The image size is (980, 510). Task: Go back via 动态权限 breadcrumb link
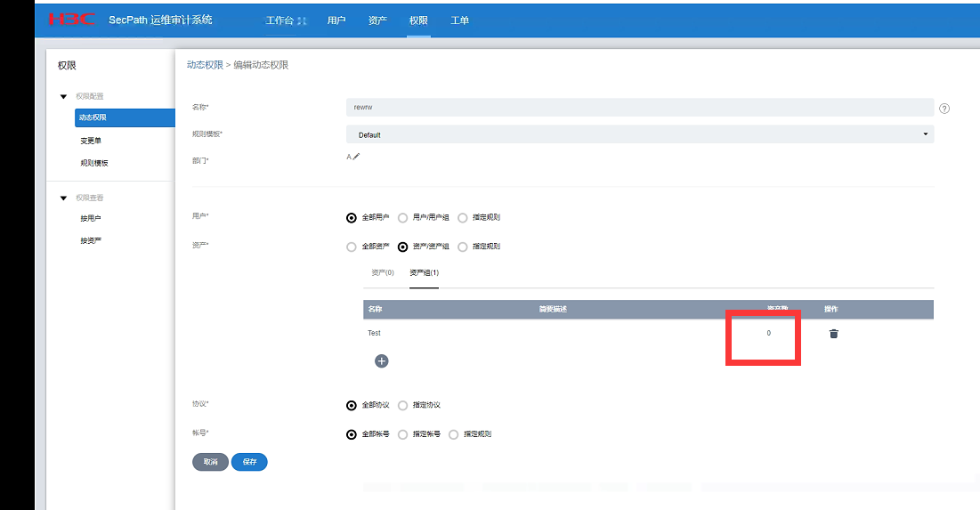[x=205, y=65]
